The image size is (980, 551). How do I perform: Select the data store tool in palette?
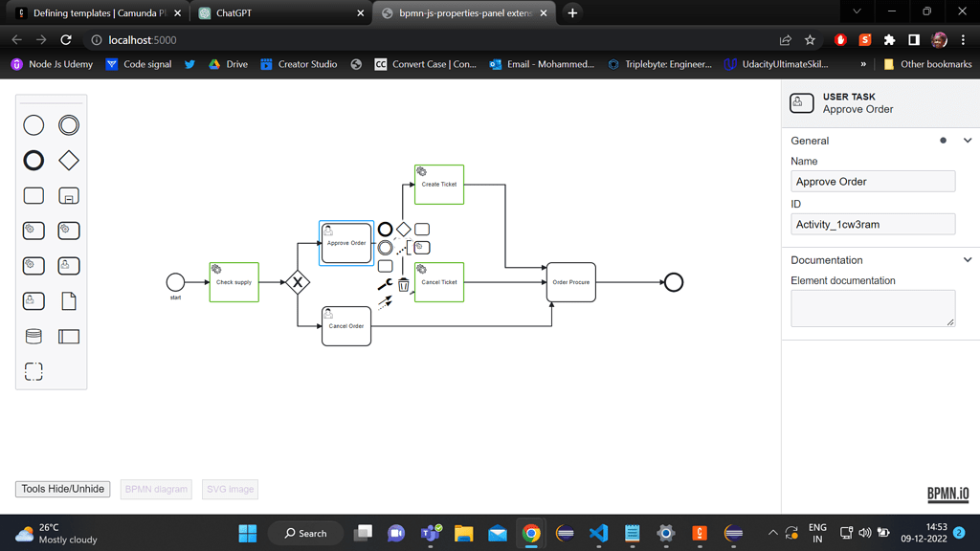(33, 336)
